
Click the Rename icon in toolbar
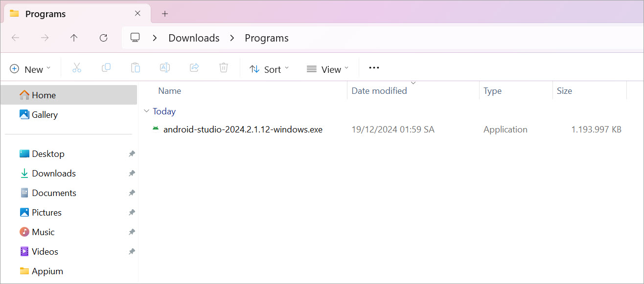click(x=165, y=68)
